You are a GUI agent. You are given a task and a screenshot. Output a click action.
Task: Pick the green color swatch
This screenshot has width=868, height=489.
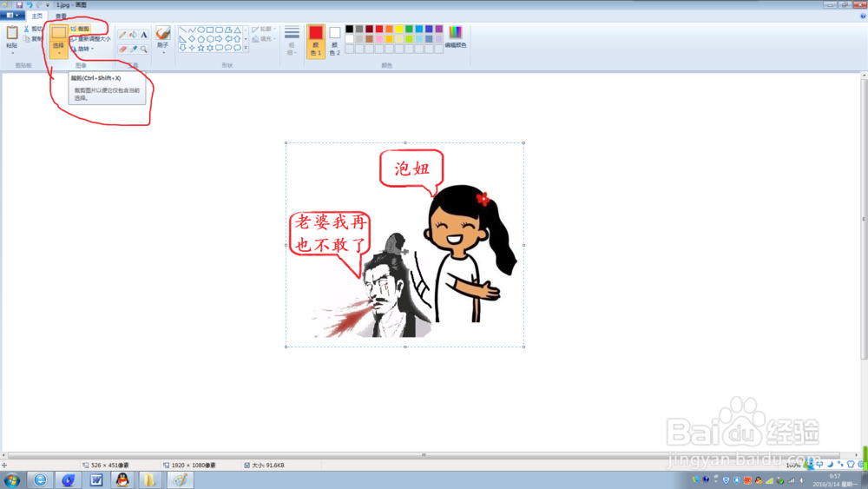(x=409, y=29)
